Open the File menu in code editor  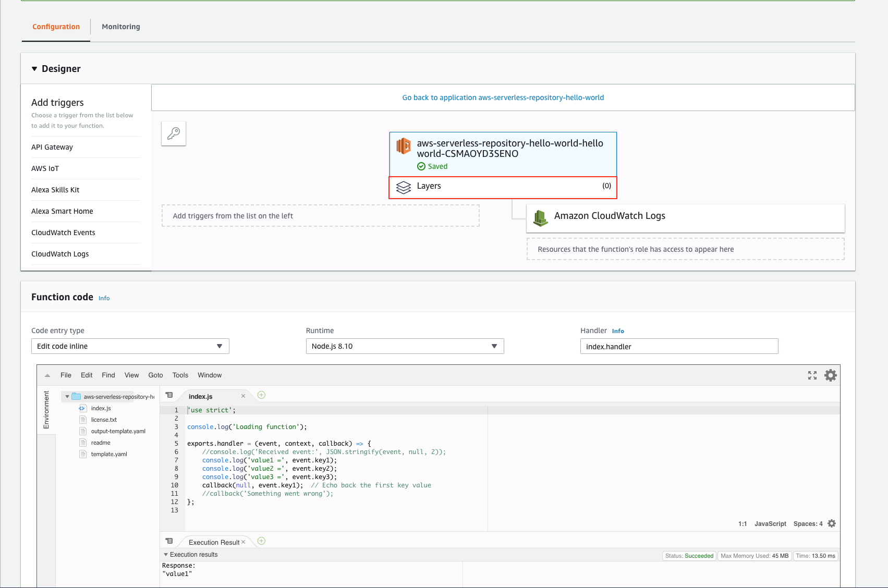[66, 375]
